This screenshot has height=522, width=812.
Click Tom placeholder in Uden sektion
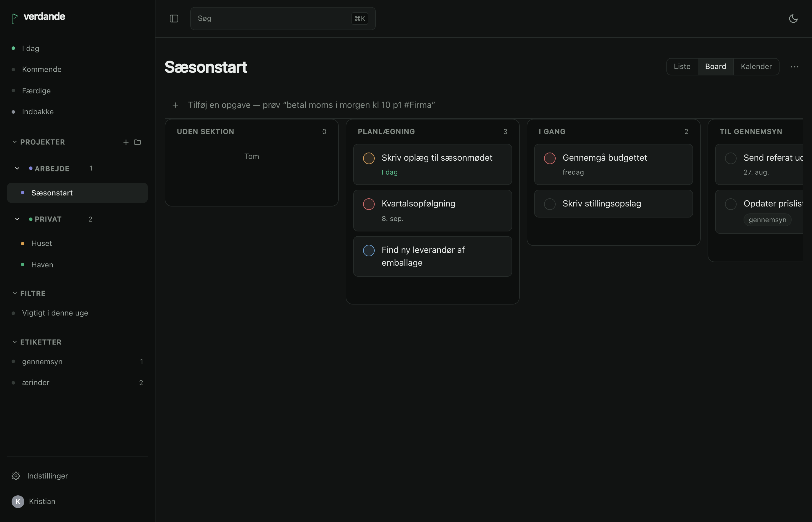pyautogui.click(x=251, y=156)
